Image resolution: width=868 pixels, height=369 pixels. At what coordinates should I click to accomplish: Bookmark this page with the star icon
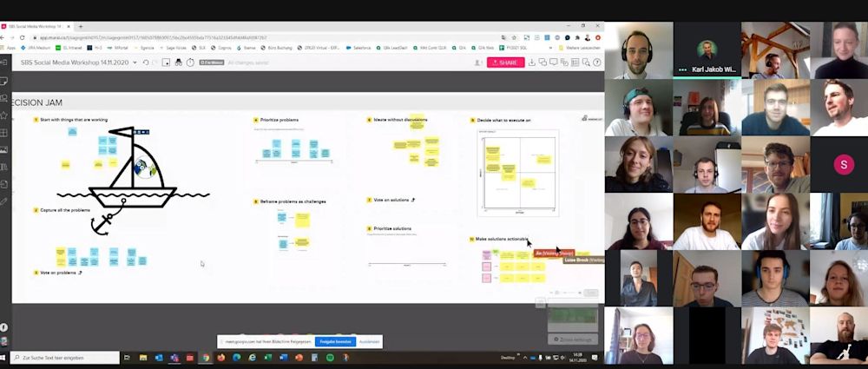(514, 37)
